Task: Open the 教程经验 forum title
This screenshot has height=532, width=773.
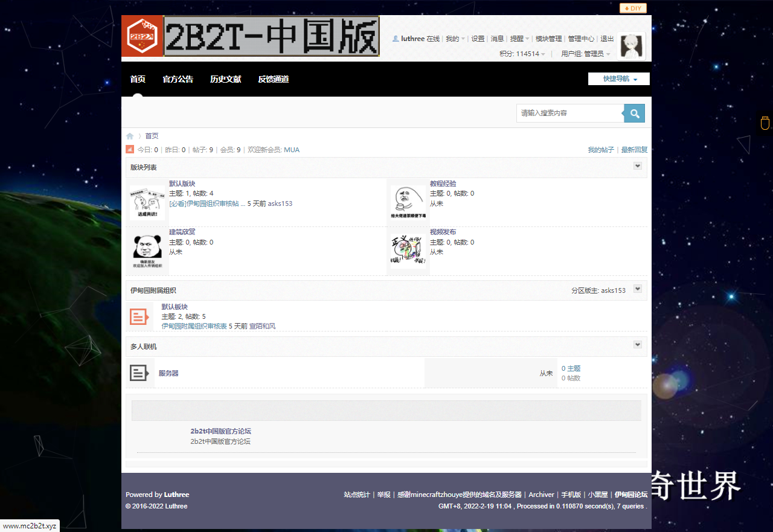Action: 443,184
